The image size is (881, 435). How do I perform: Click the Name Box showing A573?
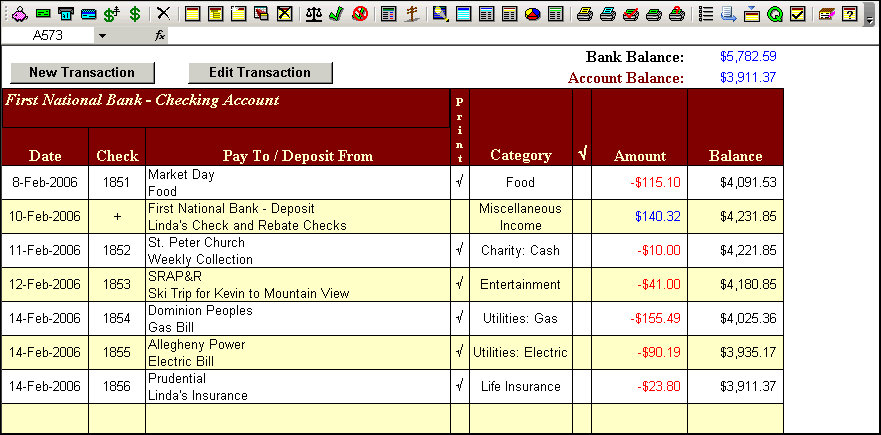pos(50,35)
